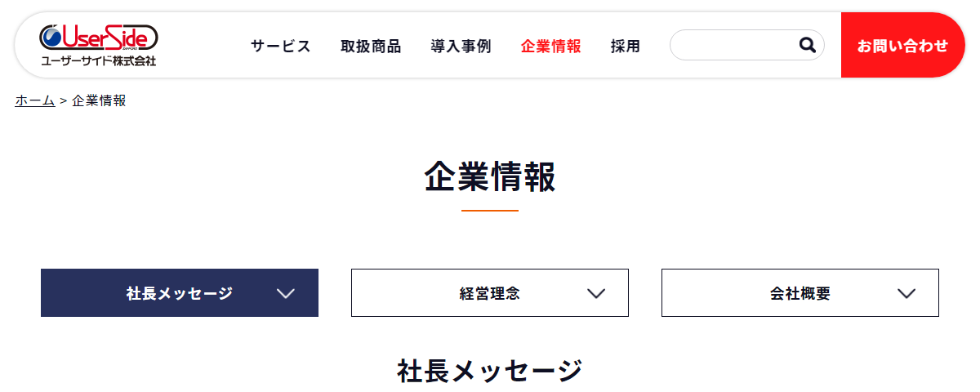Click the chevron on 社長メッセージ button
The width and height of the screenshot is (980, 392).
click(x=286, y=293)
